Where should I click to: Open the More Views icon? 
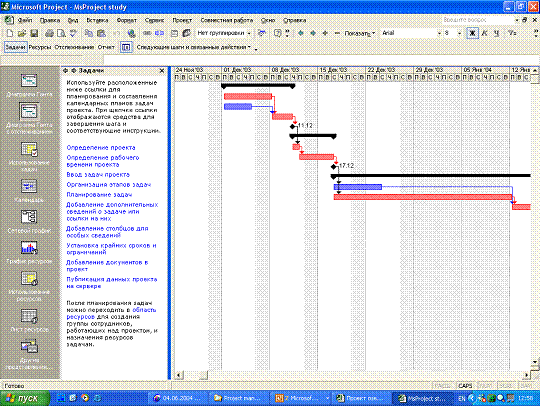(29, 347)
